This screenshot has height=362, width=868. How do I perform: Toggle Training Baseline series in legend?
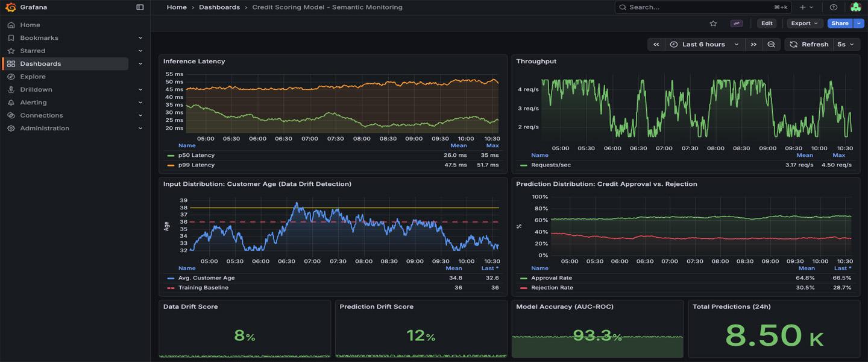203,288
